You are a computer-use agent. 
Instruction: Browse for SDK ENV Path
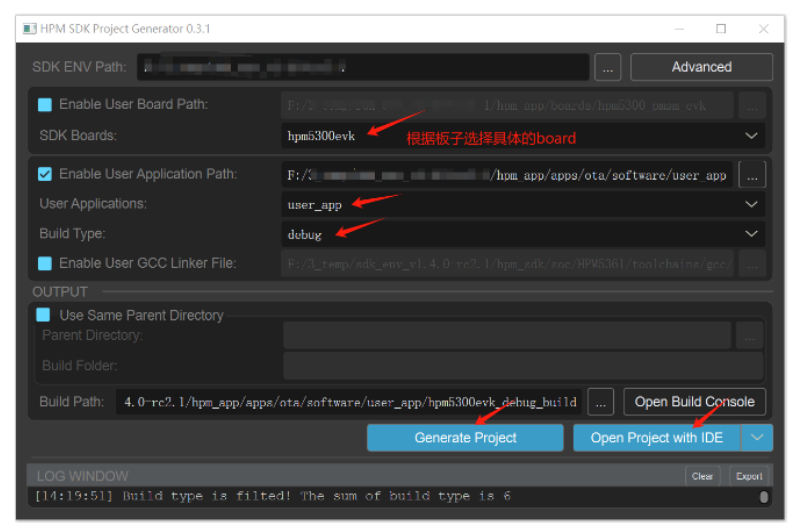607,67
